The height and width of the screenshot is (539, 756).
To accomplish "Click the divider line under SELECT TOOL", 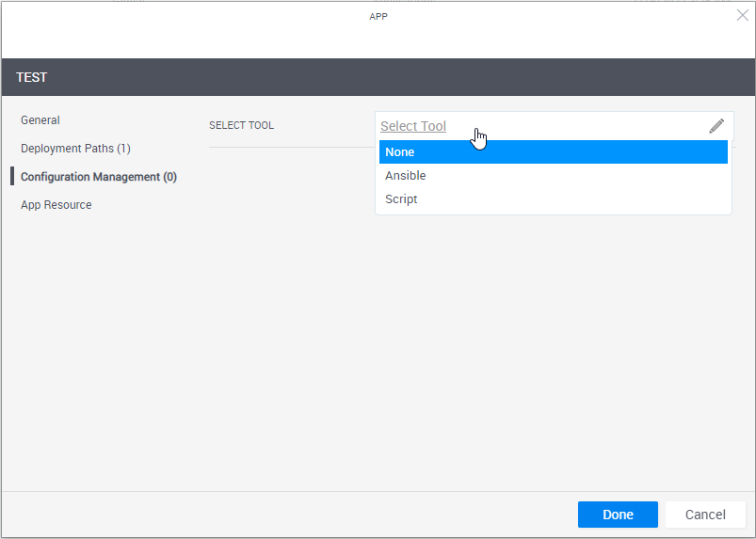I will tap(290, 148).
